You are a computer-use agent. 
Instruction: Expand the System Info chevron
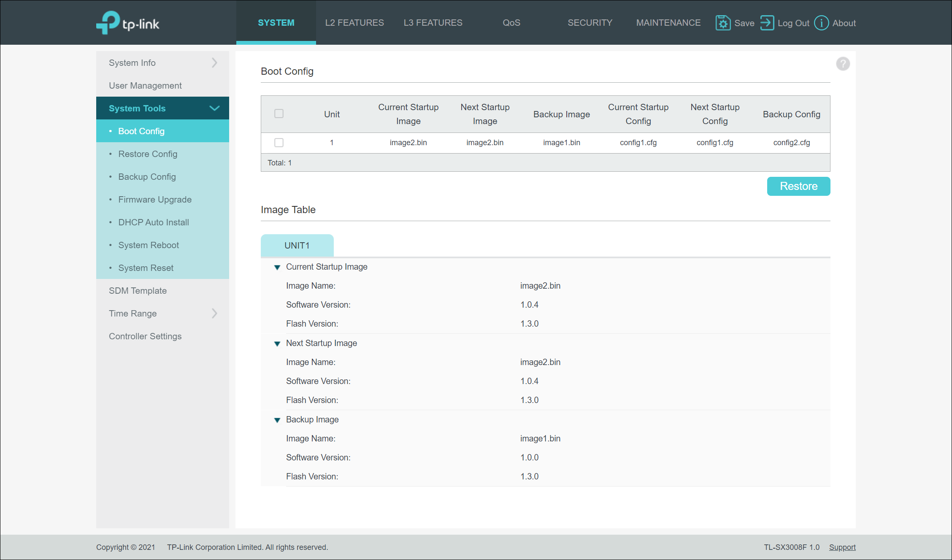click(214, 63)
